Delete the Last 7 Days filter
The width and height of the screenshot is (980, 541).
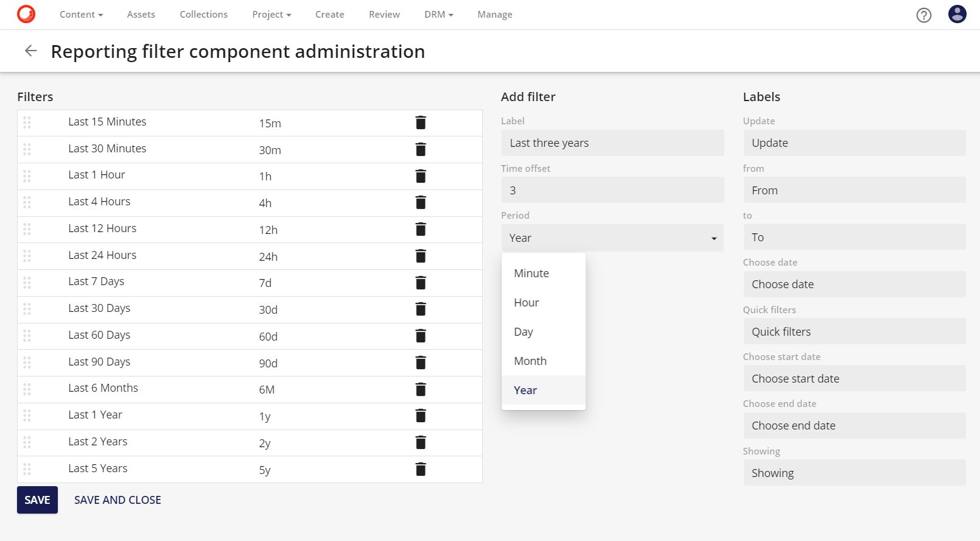[421, 283]
